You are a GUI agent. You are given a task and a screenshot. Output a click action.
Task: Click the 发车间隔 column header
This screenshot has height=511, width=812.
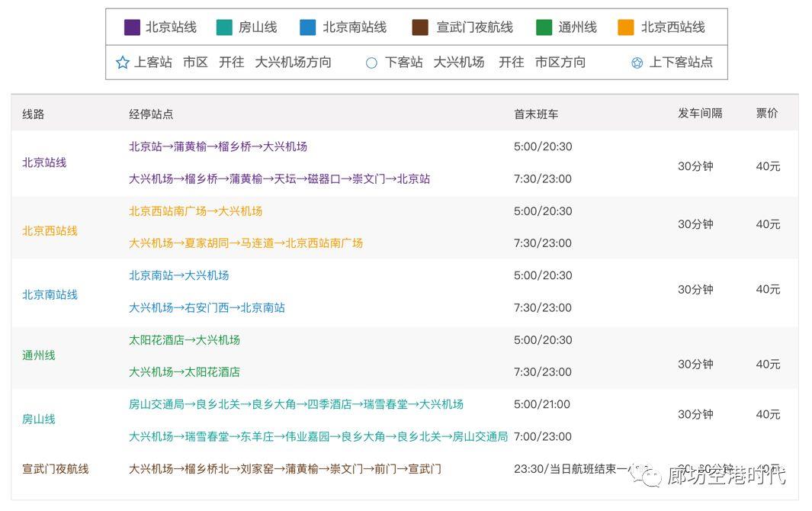point(700,113)
